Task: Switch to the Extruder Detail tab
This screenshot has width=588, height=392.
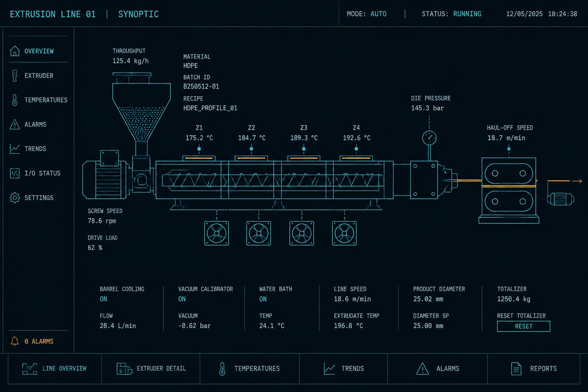Action: (151, 369)
